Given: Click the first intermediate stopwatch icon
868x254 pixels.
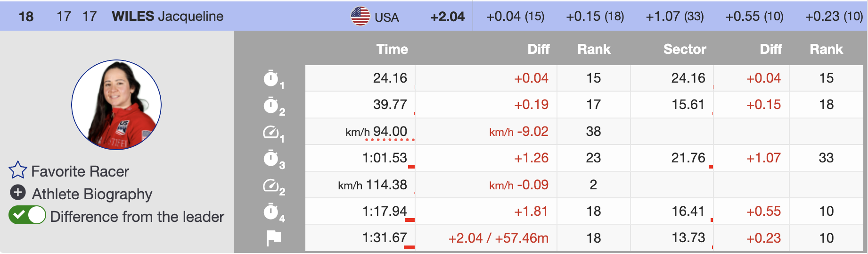Looking at the screenshot, I should [271, 78].
